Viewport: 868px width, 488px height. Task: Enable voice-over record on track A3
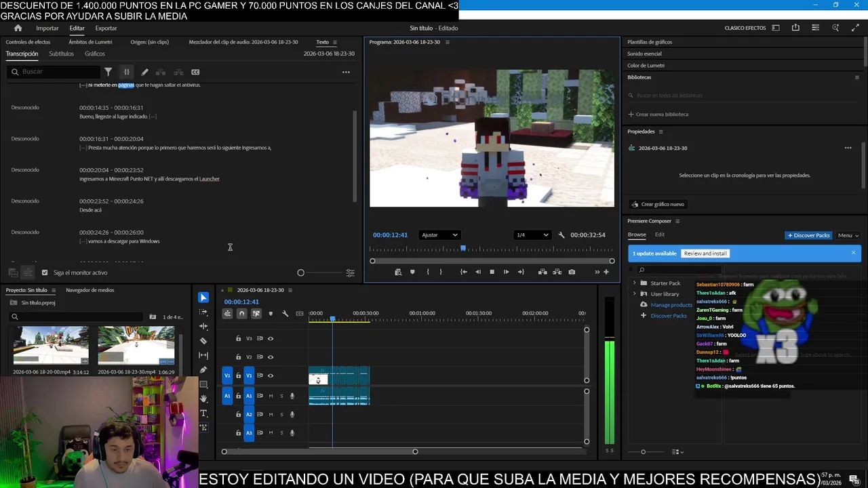coord(292,432)
